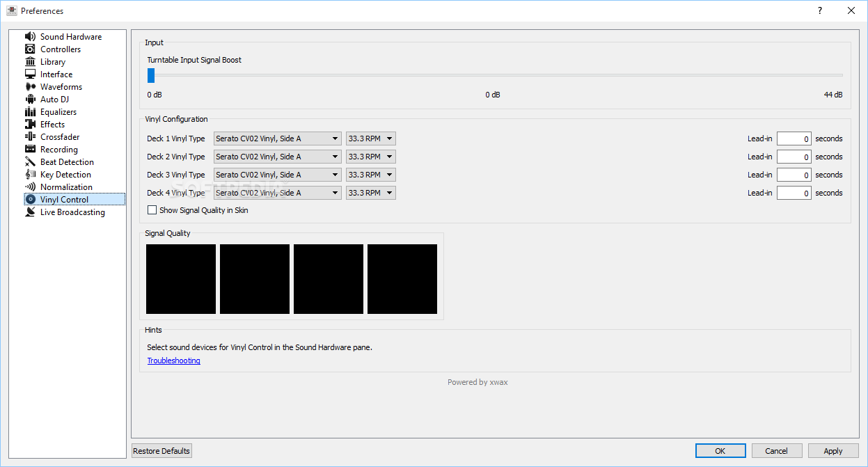
Task: Click Deck 3 Lead-in seconds field
Action: tap(794, 175)
